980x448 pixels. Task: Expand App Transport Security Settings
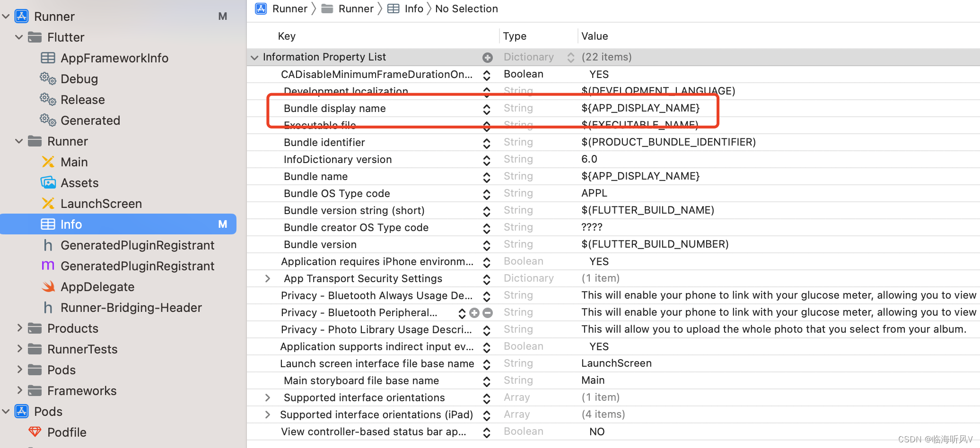268,279
